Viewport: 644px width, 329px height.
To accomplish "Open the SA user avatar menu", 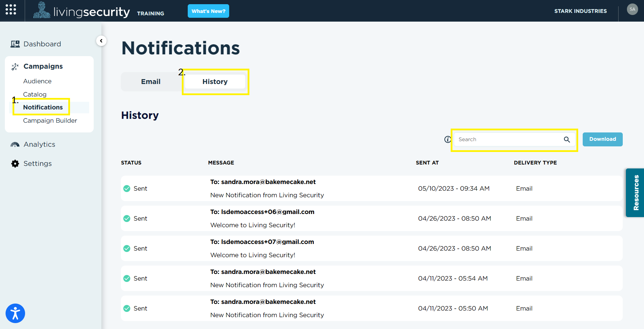I will [632, 9].
